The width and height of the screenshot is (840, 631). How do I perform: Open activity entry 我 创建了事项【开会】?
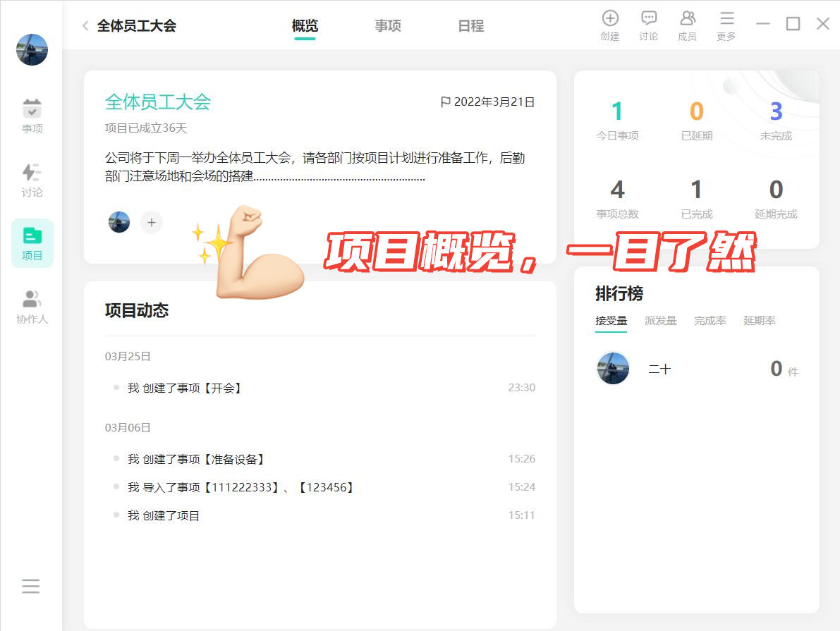point(184,388)
